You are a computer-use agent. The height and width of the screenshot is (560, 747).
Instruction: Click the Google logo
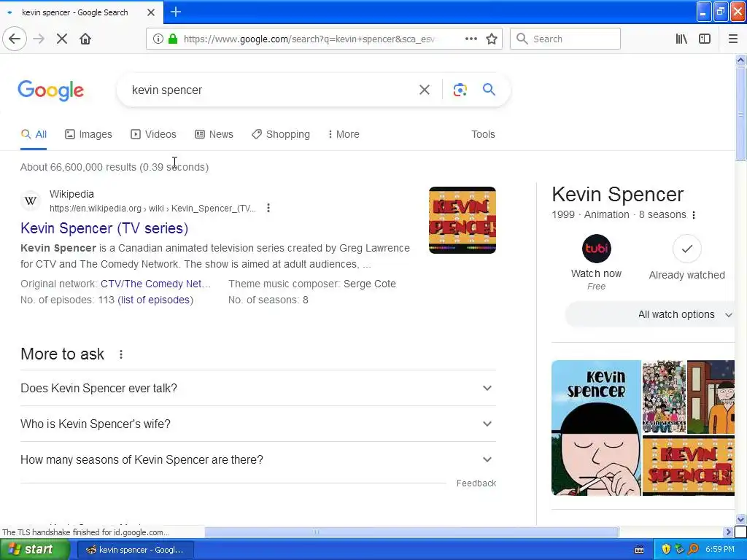(51, 90)
